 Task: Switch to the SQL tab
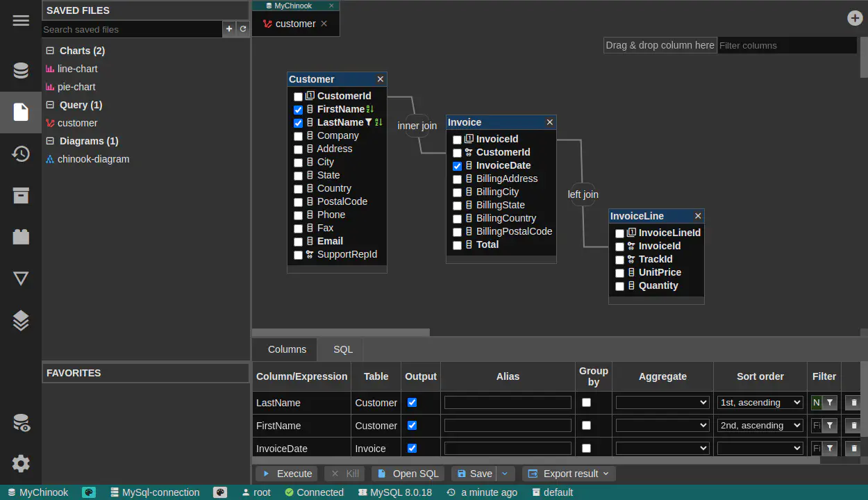343,349
